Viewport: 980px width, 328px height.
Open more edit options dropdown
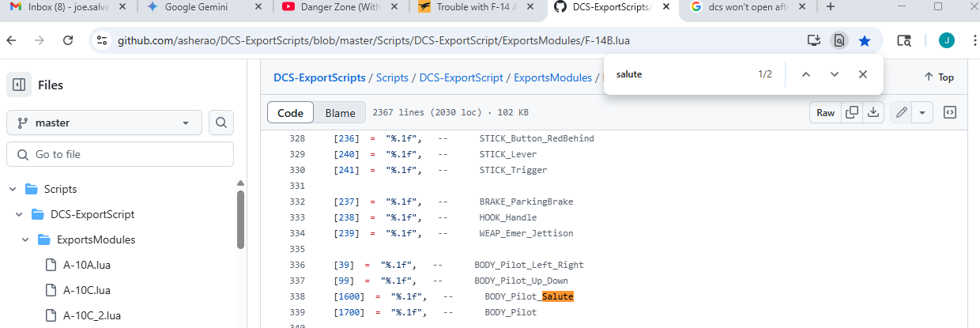[922, 113]
